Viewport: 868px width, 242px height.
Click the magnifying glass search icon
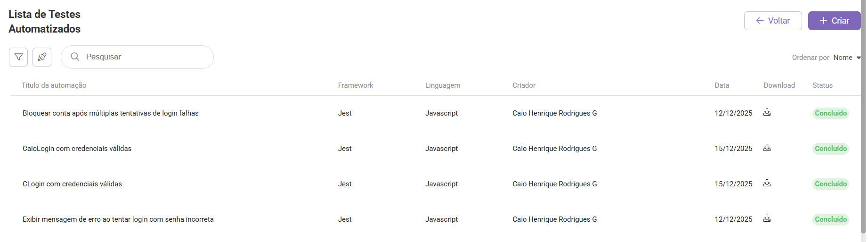click(75, 57)
